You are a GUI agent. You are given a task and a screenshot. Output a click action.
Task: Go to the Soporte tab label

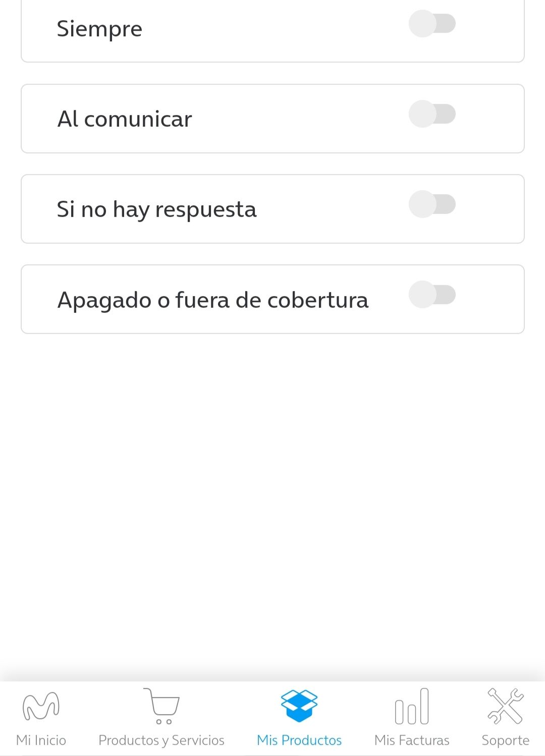pos(505,740)
